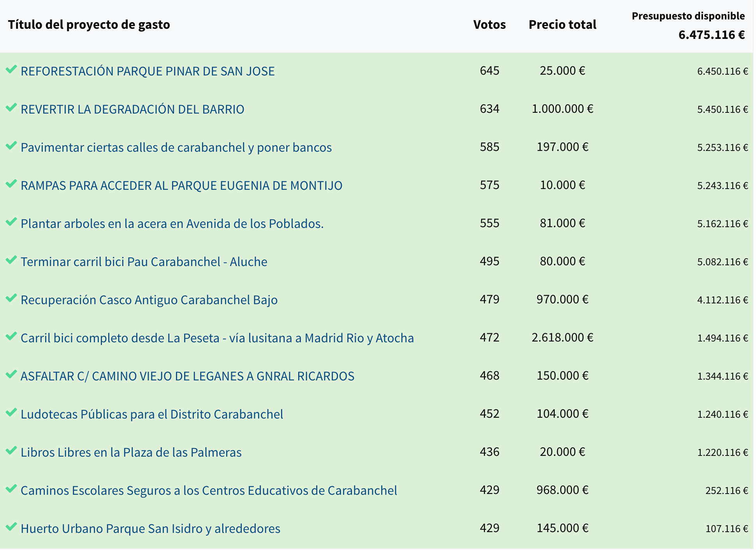The image size is (756, 550).
Task: Click green check beside Pavimentar ciertas calles
Action: [x=11, y=146]
